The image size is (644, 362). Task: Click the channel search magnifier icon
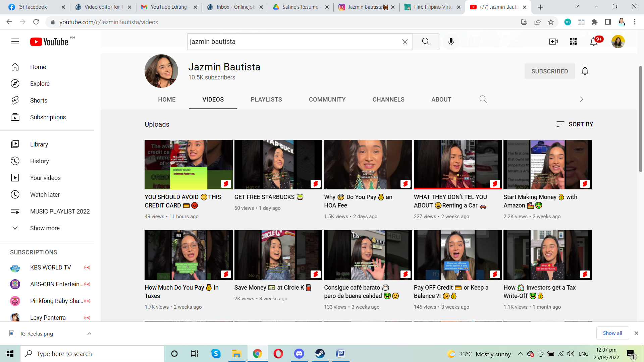tap(483, 99)
